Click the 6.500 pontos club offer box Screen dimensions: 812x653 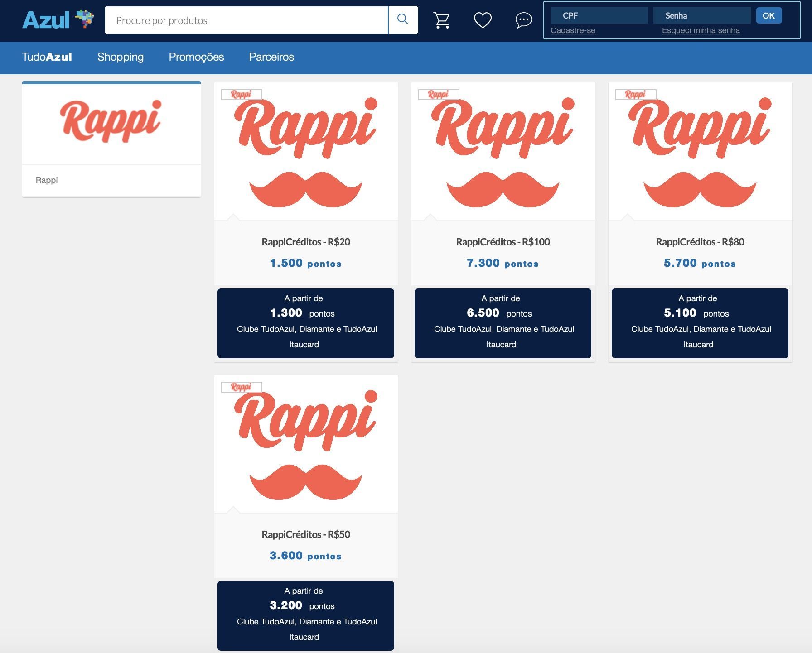503,323
